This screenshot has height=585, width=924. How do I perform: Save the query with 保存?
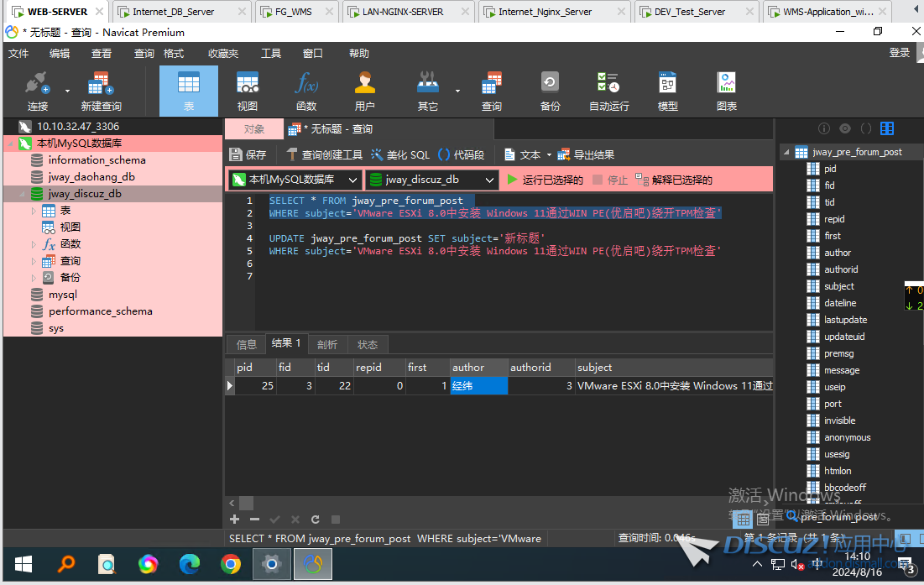(248, 154)
